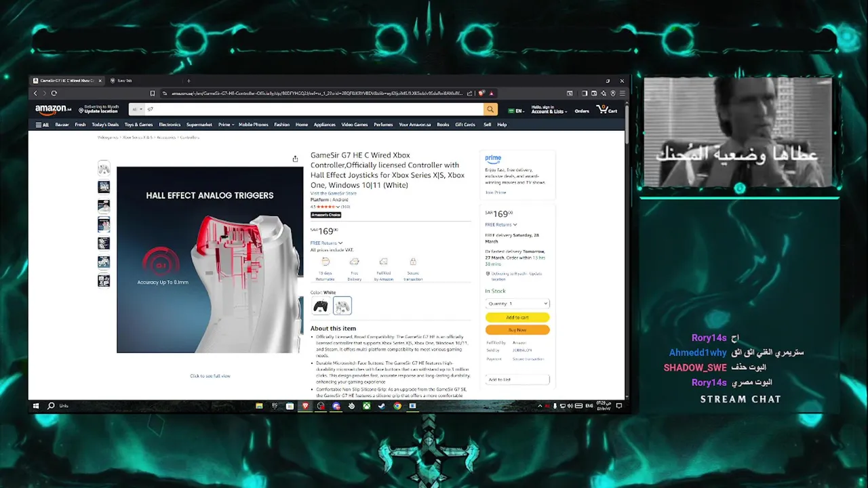868x488 pixels.
Task: Click the orange Amazon search magnifier button
Action: pyautogui.click(x=490, y=109)
